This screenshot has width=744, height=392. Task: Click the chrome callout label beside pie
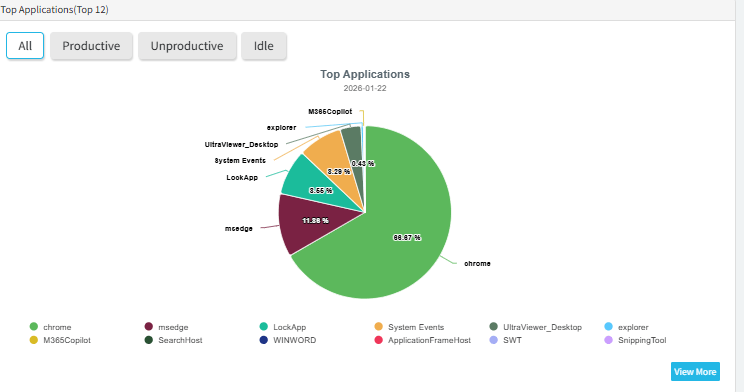coord(477,263)
